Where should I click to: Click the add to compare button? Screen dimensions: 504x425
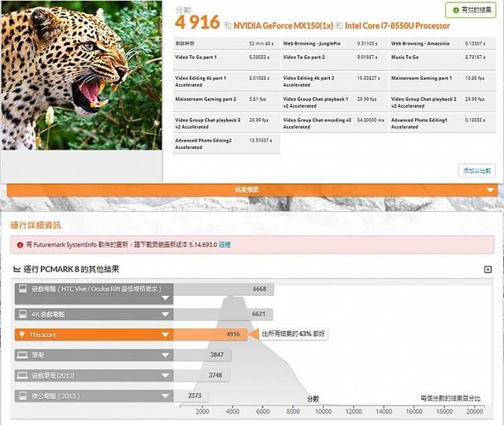[x=476, y=171]
